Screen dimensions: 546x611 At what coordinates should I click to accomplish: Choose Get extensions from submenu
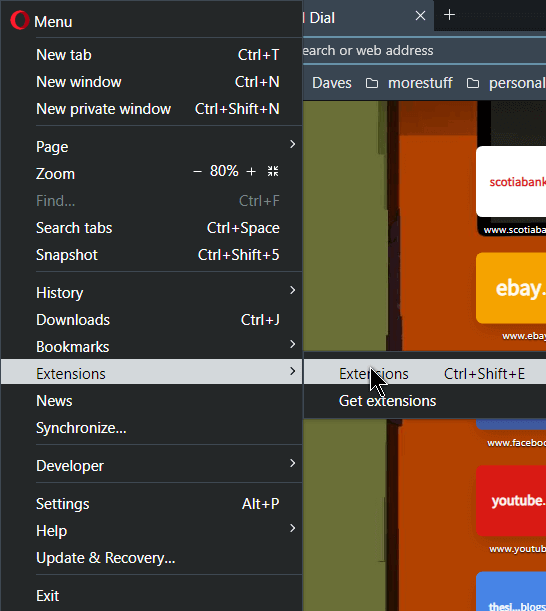pyautogui.click(x=425, y=401)
